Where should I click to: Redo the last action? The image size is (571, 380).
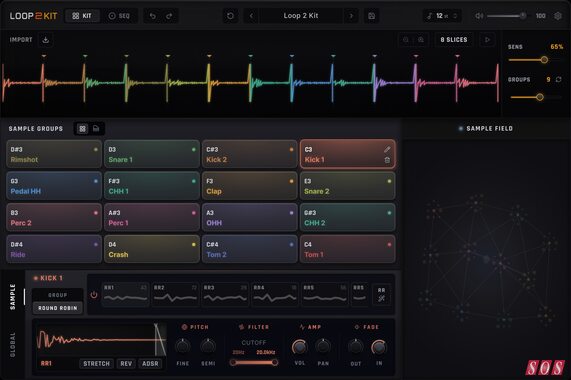coord(169,16)
